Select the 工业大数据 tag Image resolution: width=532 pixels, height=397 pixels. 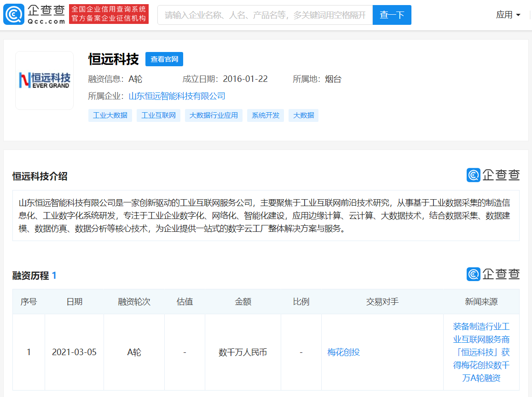(110, 115)
